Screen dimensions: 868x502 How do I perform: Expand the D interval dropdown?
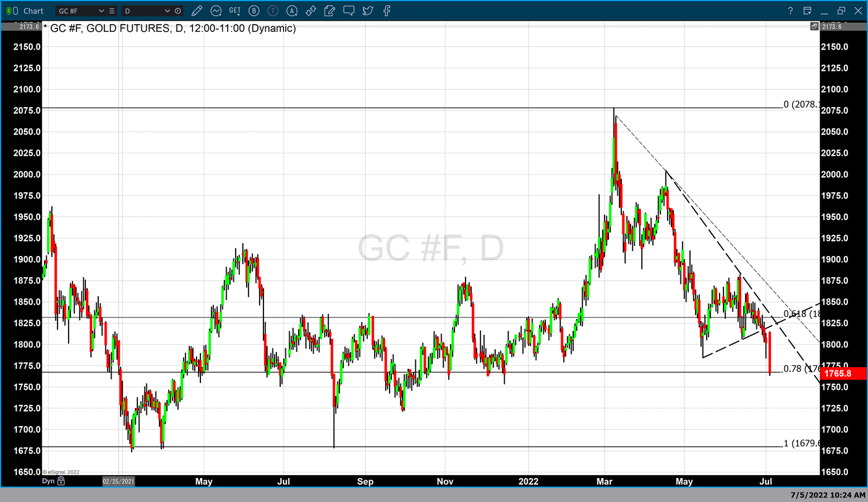click(x=167, y=11)
